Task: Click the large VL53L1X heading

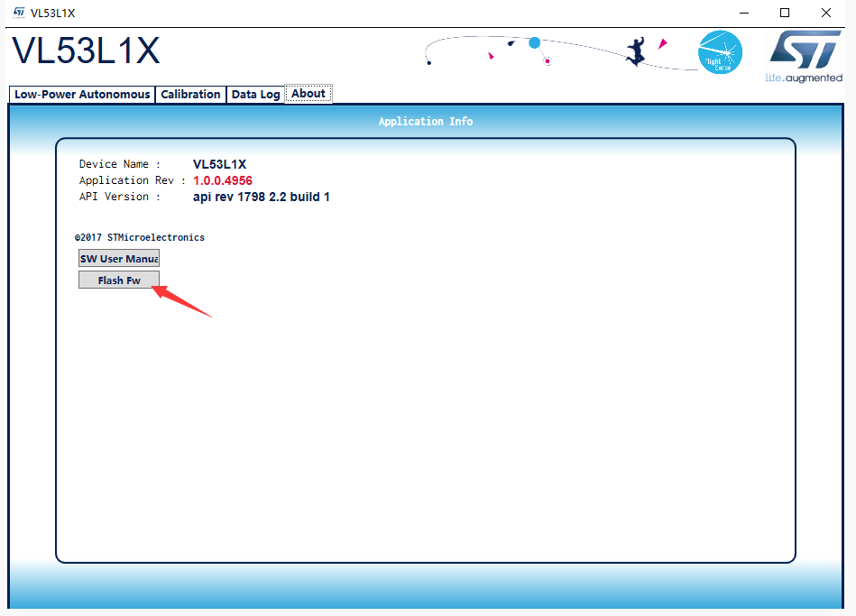Action: point(87,51)
